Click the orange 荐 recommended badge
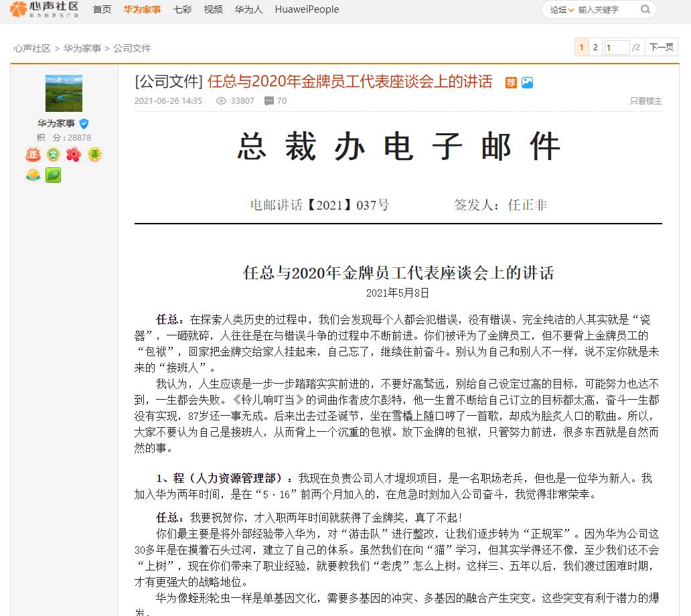 511,82
